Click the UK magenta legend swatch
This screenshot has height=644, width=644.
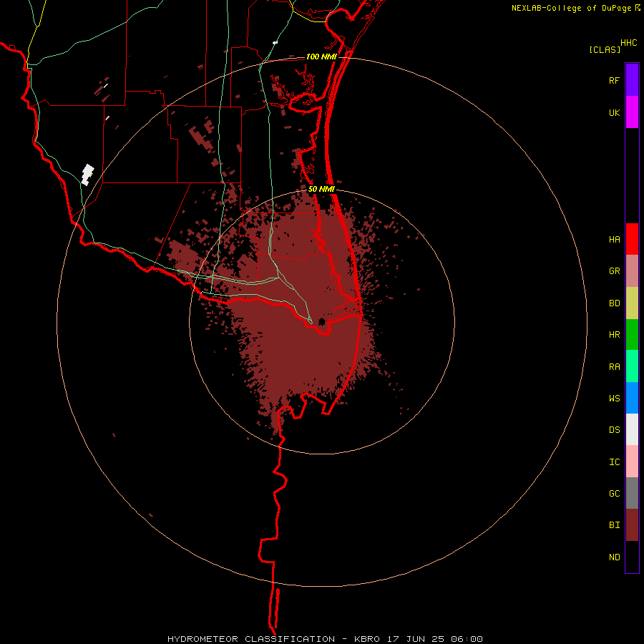[x=632, y=112]
